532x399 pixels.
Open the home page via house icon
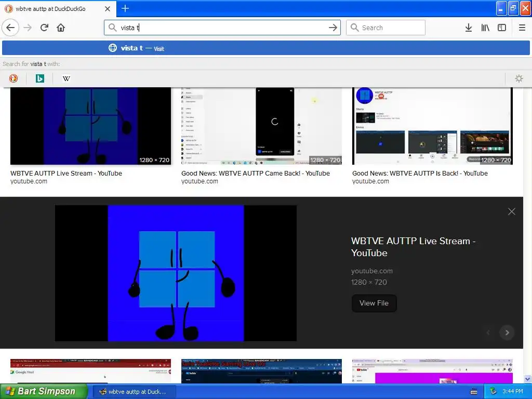pos(61,28)
